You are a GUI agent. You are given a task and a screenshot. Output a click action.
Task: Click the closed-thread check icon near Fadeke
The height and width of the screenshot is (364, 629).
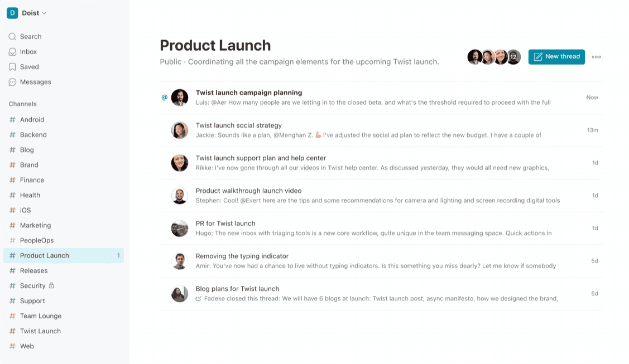click(x=198, y=299)
